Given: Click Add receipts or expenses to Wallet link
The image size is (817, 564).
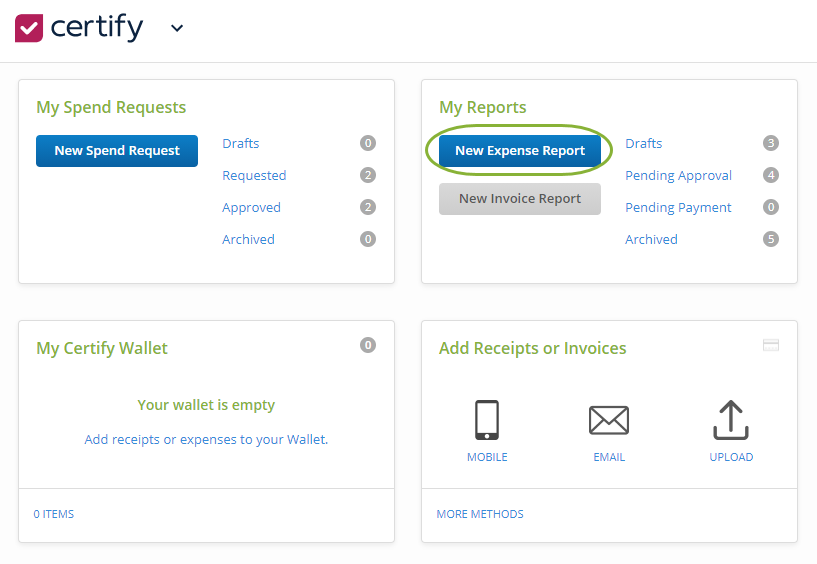Looking at the screenshot, I should (206, 439).
